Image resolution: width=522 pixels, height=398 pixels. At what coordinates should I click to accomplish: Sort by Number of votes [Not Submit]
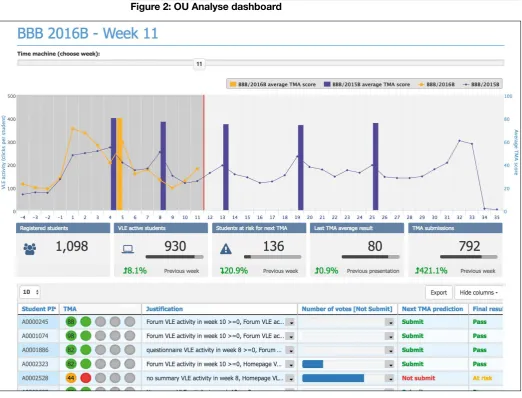pyautogui.click(x=347, y=309)
